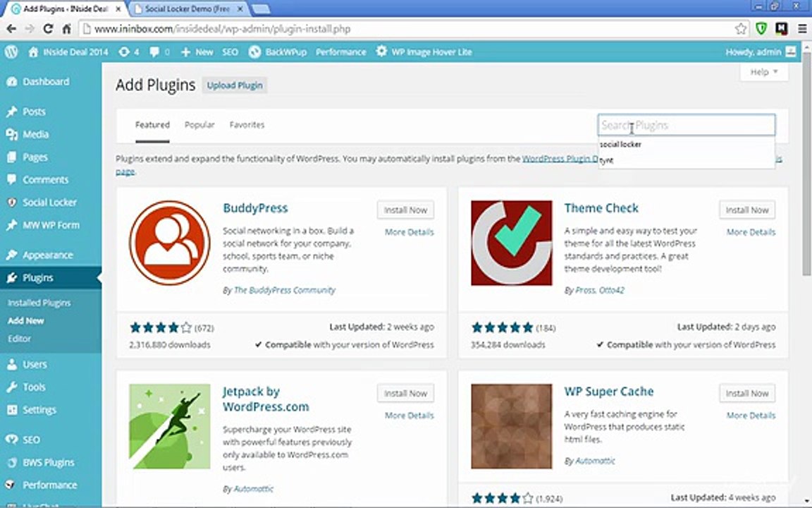
Task: Open The BuddyPress Community author link
Action: click(284, 290)
